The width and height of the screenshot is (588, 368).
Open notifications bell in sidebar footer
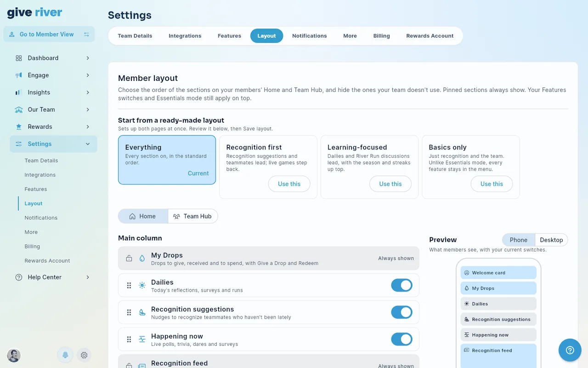(65, 355)
